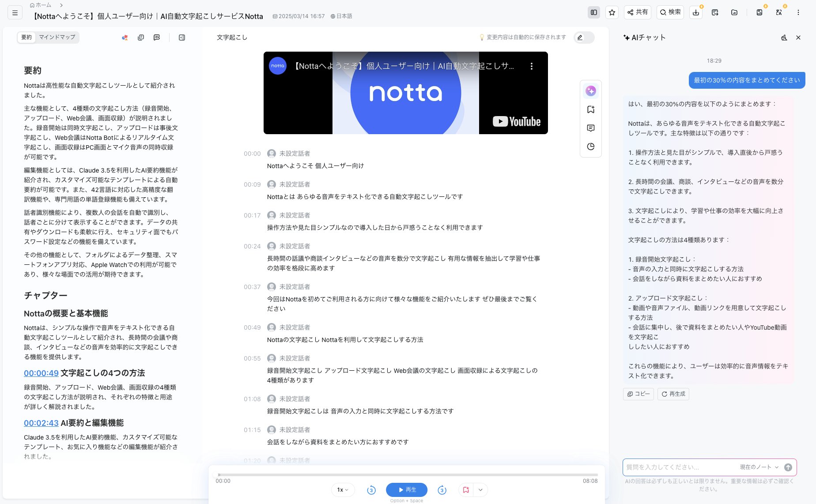This screenshot has width=816, height=504.
Task: Click the Notta channel logo on video
Action: click(x=278, y=66)
